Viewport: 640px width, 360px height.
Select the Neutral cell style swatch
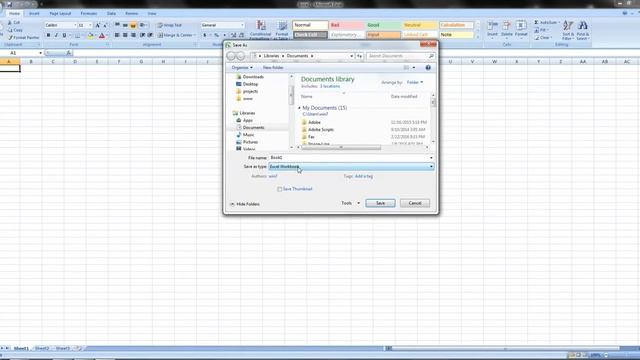click(420, 25)
